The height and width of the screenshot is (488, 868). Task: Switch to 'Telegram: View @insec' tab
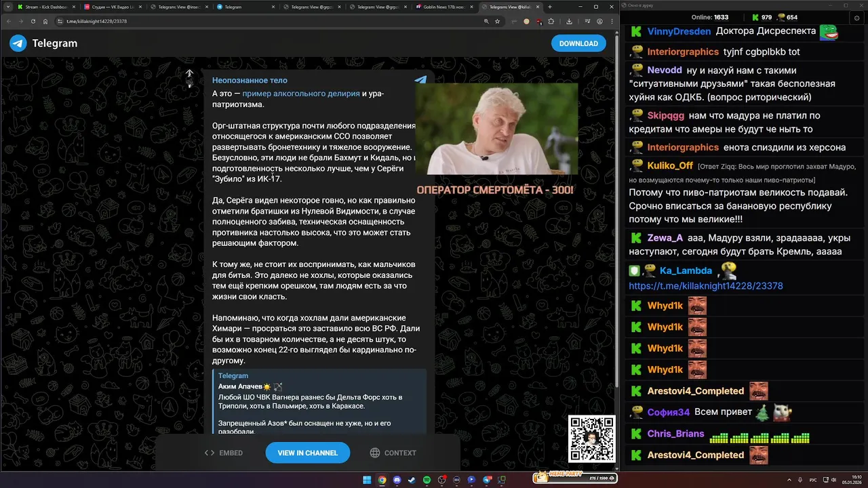[x=179, y=7]
